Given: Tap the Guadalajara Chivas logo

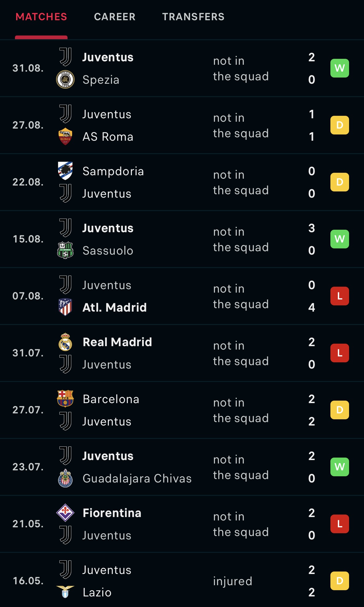Looking at the screenshot, I should pyautogui.click(x=65, y=478).
